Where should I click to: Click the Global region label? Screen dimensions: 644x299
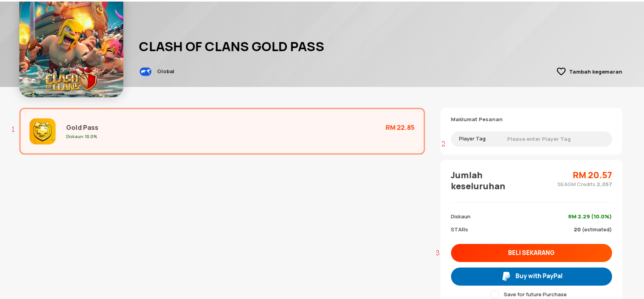click(x=166, y=72)
